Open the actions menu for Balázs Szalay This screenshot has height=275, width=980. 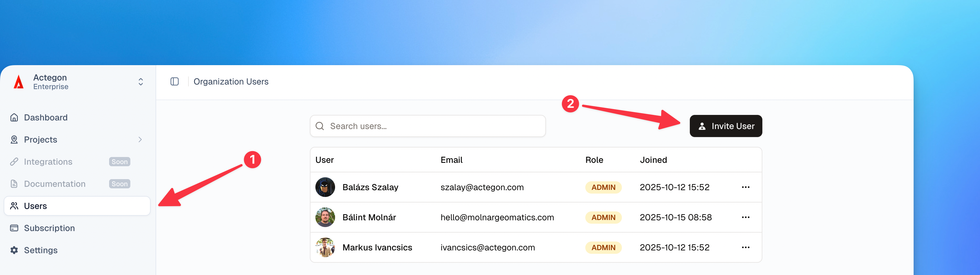(x=746, y=187)
